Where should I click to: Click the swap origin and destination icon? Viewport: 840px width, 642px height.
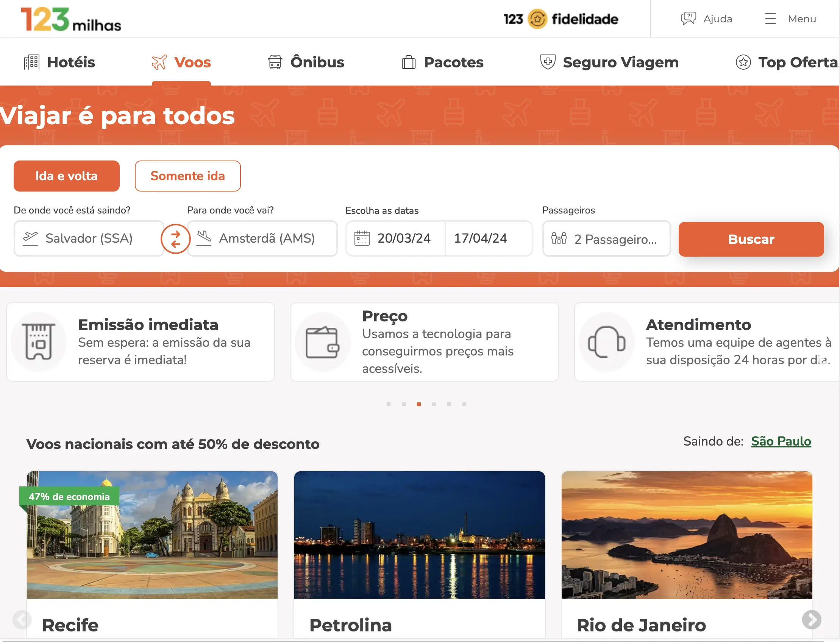click(175, 239)
